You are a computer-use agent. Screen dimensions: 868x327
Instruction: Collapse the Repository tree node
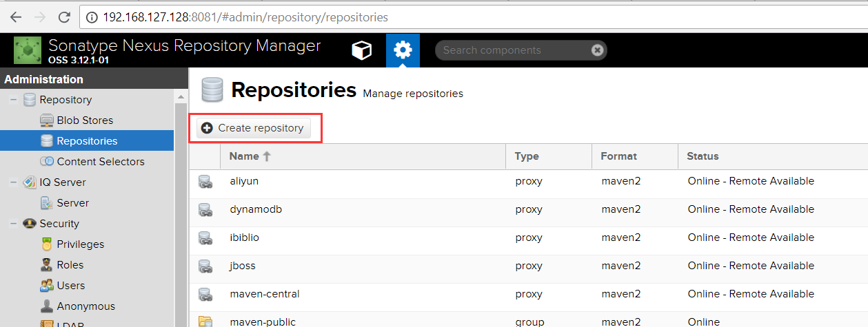(x=13, y=100)
